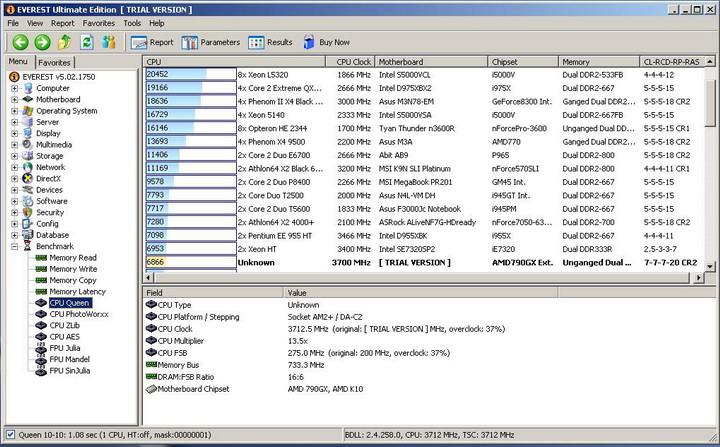Click the Motherboard icon in the tree
Screen dimensions: 720x447
28,99
